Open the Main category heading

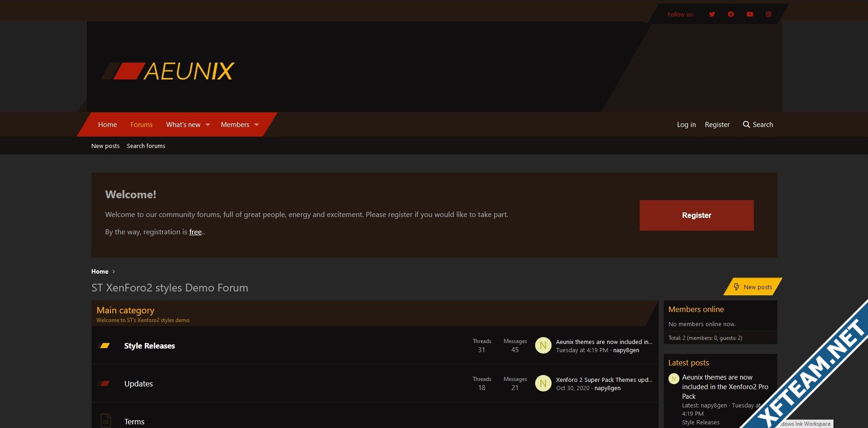[x=126, y=310]
